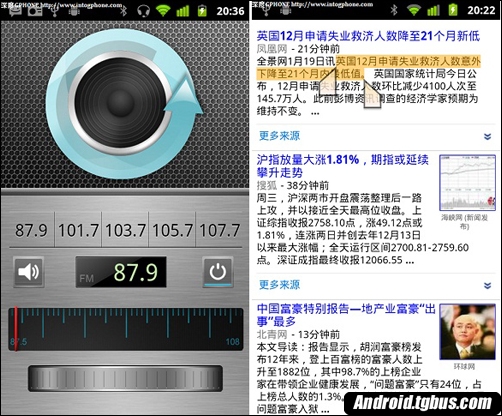
Task: Expand second 更多来源 double chevron
Action: [487, 285]
